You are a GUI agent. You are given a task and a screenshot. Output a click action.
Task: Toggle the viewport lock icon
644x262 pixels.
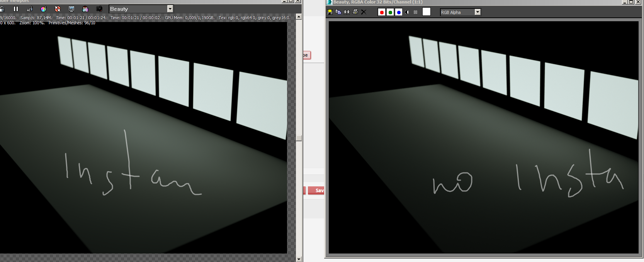click(x=2, y=9)
